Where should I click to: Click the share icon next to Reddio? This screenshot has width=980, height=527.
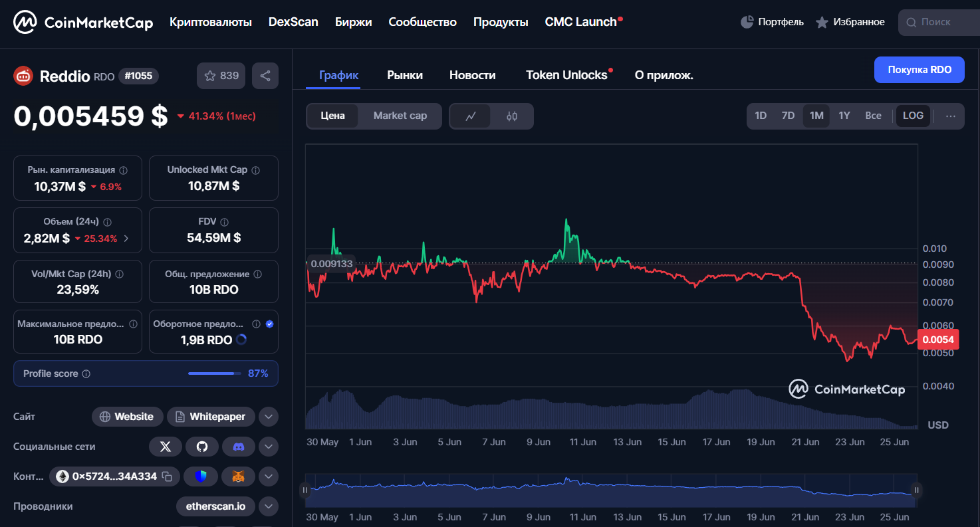tap(265, 76)
